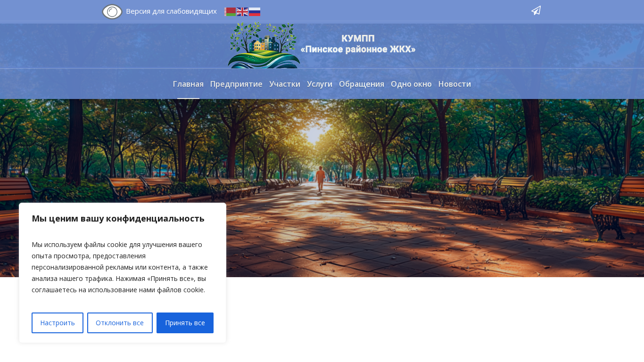Switch language with the Russian flag
644x362 pixels.
click(255, 12)
